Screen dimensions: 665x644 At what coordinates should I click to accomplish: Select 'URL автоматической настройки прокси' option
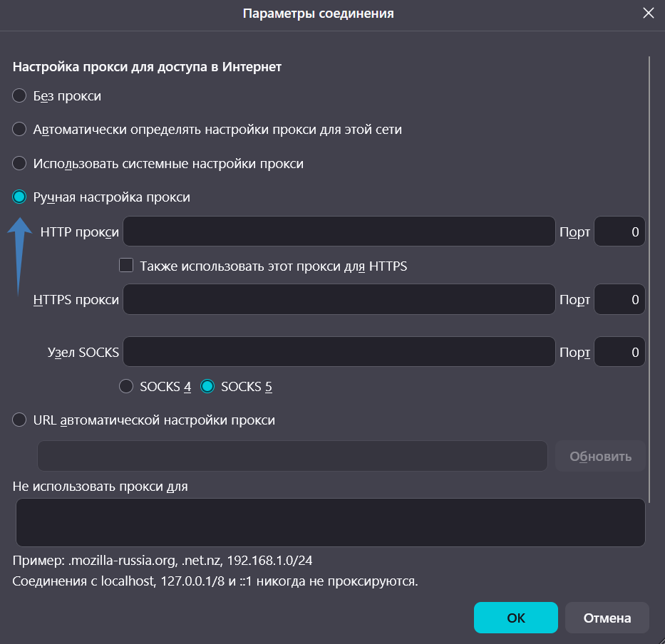(x=20, y=420)
